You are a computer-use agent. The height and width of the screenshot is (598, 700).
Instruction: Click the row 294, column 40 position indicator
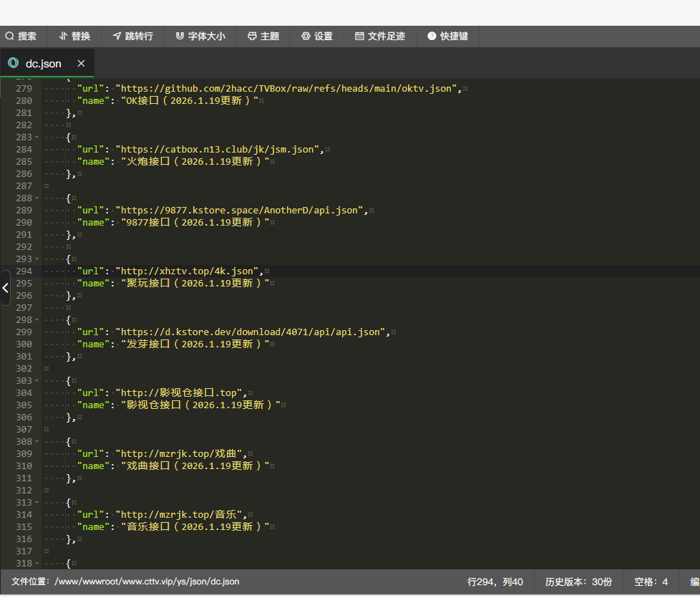tap(495, 582)
